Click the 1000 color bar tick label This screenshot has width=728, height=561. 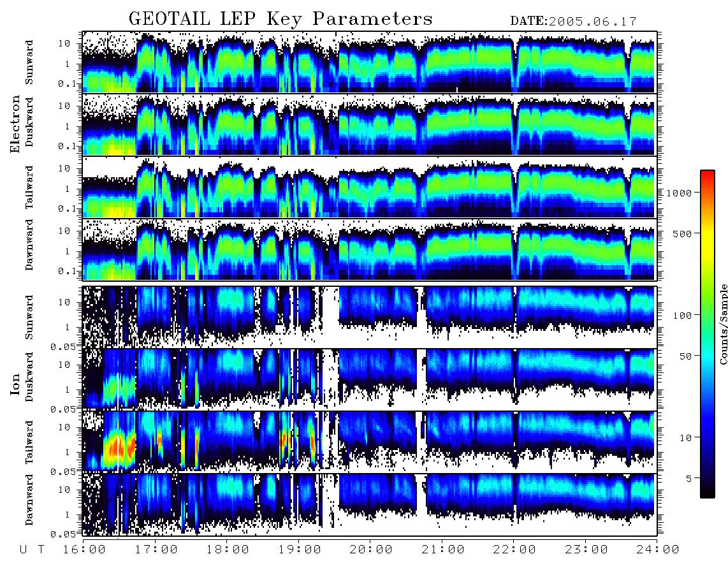[x=679, y=193]
